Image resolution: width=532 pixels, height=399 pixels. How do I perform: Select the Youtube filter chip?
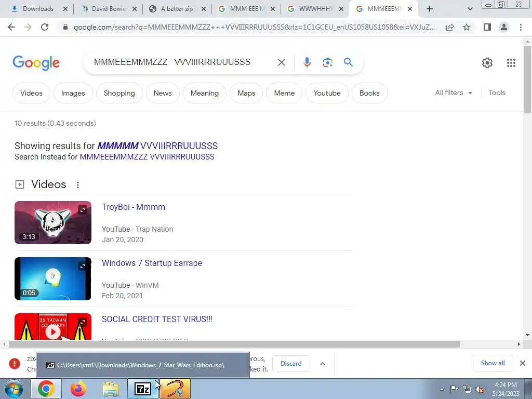327,93
